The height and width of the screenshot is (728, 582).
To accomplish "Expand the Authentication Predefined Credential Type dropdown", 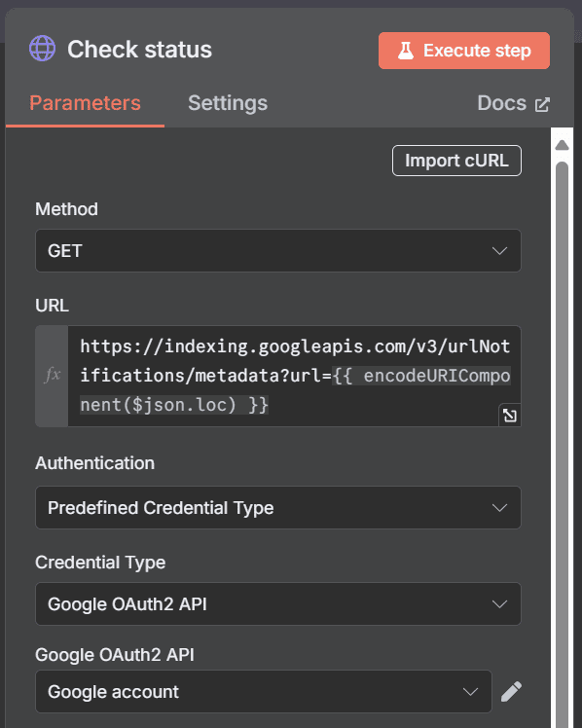I will tap(278, 507).
